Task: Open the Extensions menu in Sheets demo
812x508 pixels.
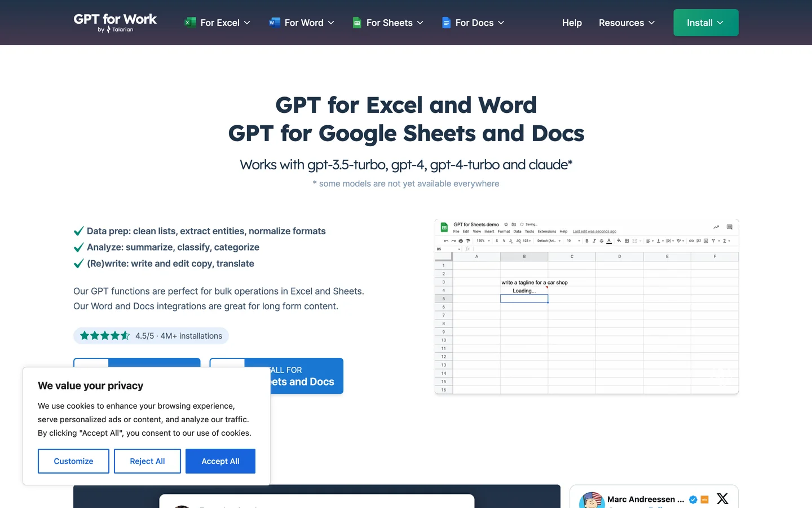Action: pos(547,231)
